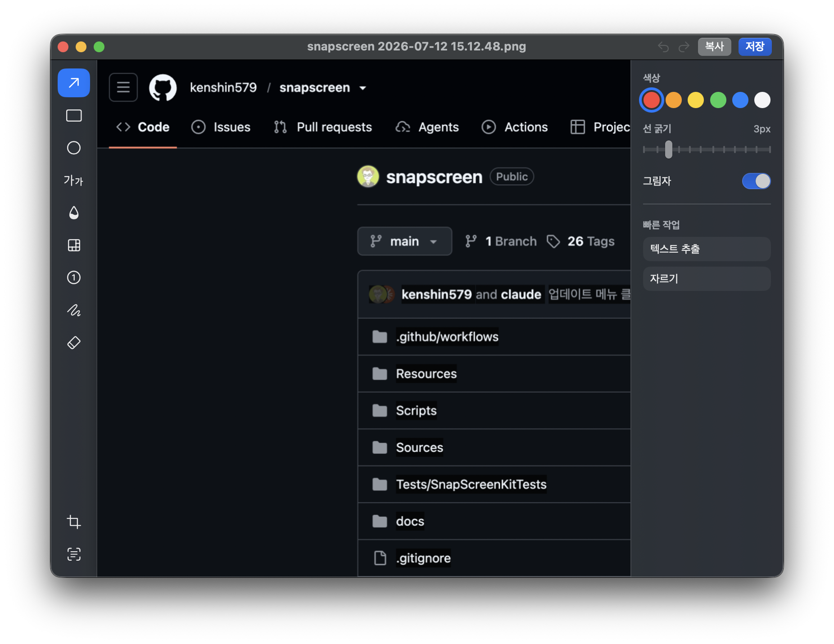Click the .gitignore file icon

(381, 558)
